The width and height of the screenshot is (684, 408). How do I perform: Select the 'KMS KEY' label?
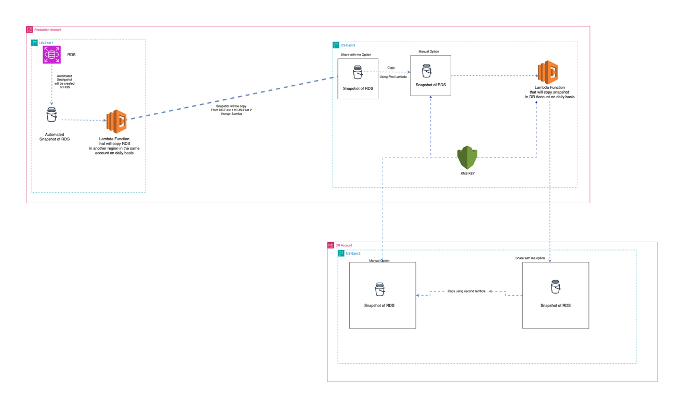[x=468, y=174]
